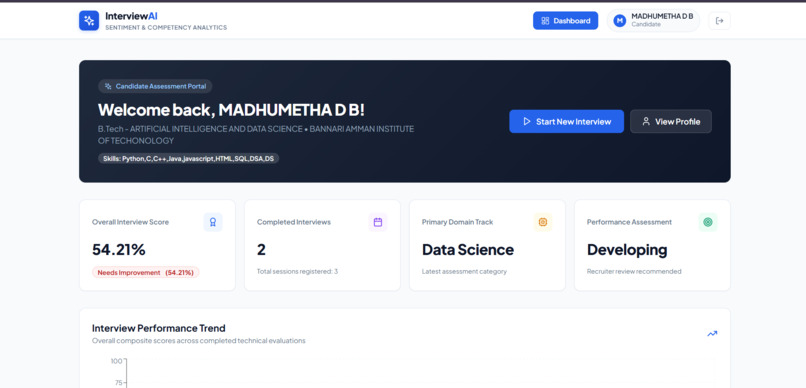Image resolution: width=806 pixels, height=388 pixels.
Task: Click Recruiter review recommended text
Action: coord(634,271)
